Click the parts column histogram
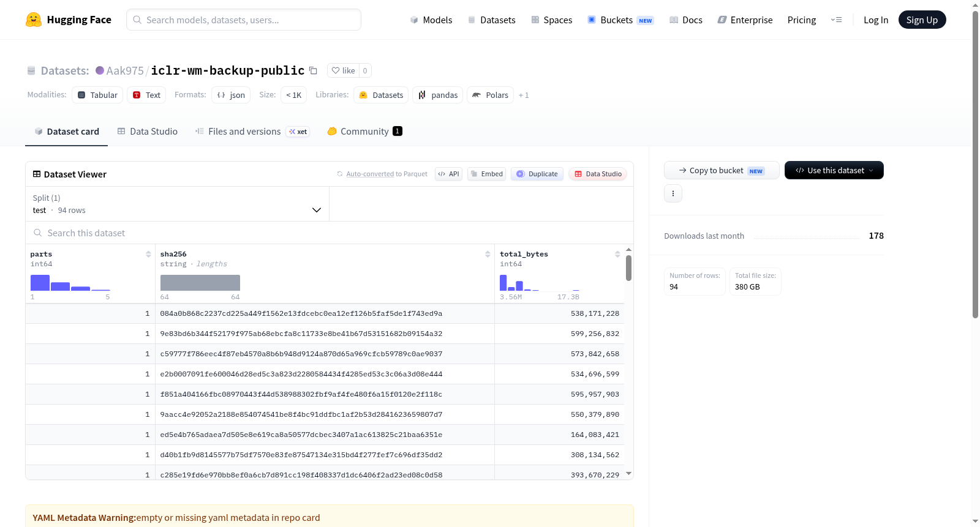The image size is (980, 527). point(70,283)
